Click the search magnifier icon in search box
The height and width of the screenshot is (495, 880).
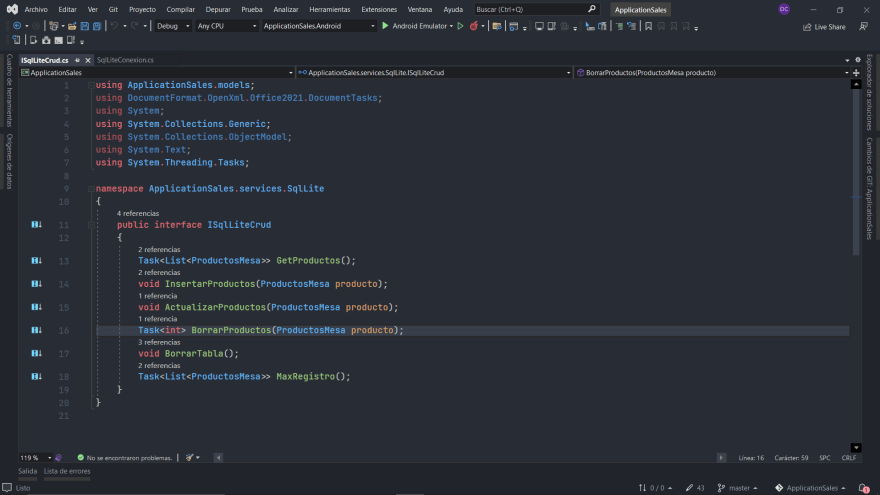[592, 9]
